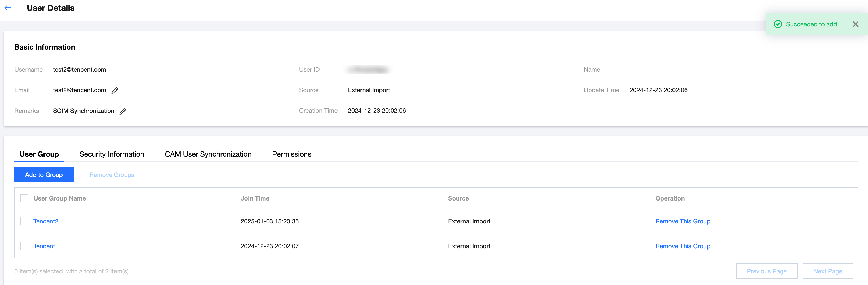Viewport: 868px width, 285px height.
Task: Open the Tencent group link
Action: 44,246
